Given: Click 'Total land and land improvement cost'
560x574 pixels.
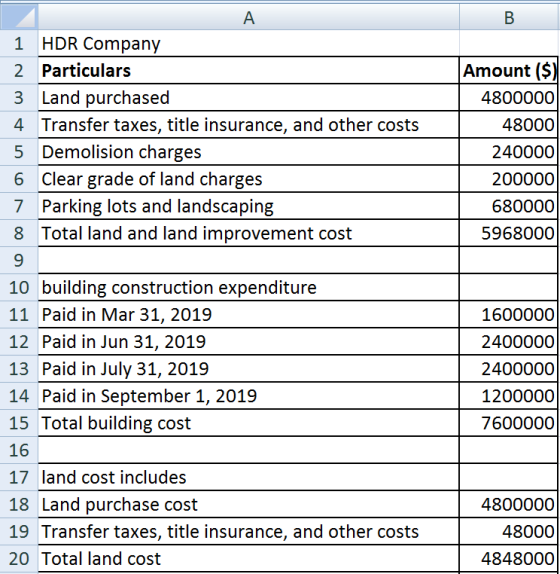Looking at the screenshot, I should (249, 233).
